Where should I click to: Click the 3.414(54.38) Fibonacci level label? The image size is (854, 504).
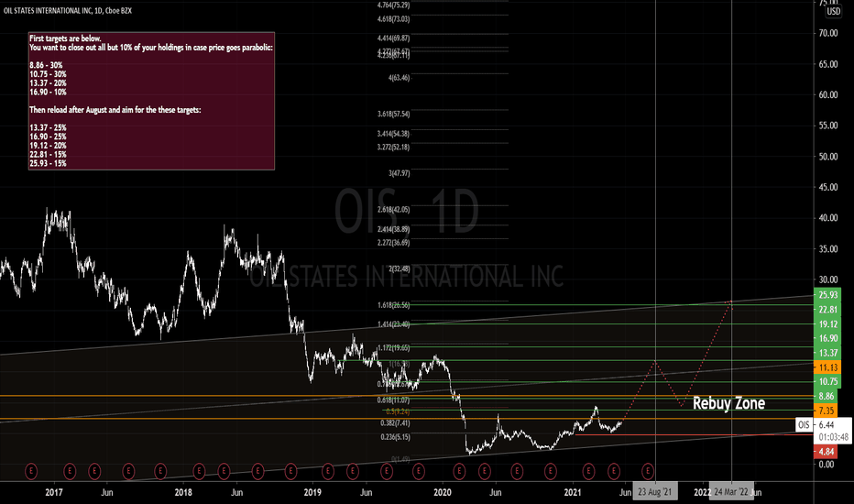(x=393, y=134)
